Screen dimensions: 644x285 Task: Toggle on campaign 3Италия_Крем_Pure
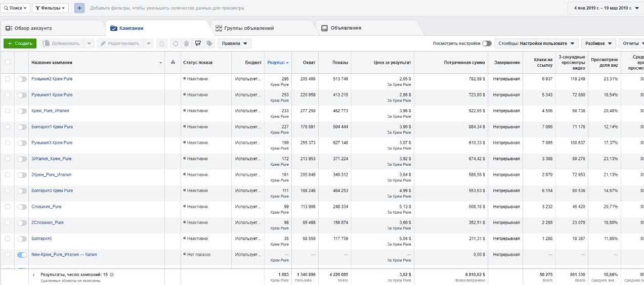point(22,159)
